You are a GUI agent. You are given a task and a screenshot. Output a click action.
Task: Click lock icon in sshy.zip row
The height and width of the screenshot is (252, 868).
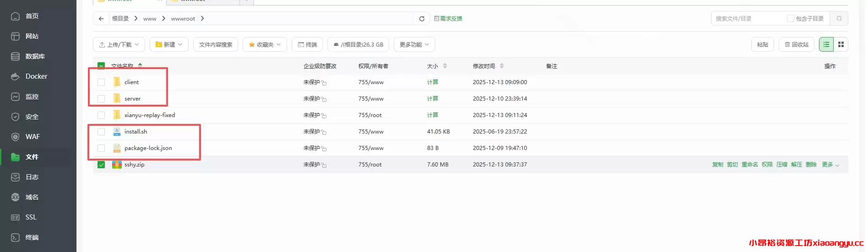click(324, 165)
